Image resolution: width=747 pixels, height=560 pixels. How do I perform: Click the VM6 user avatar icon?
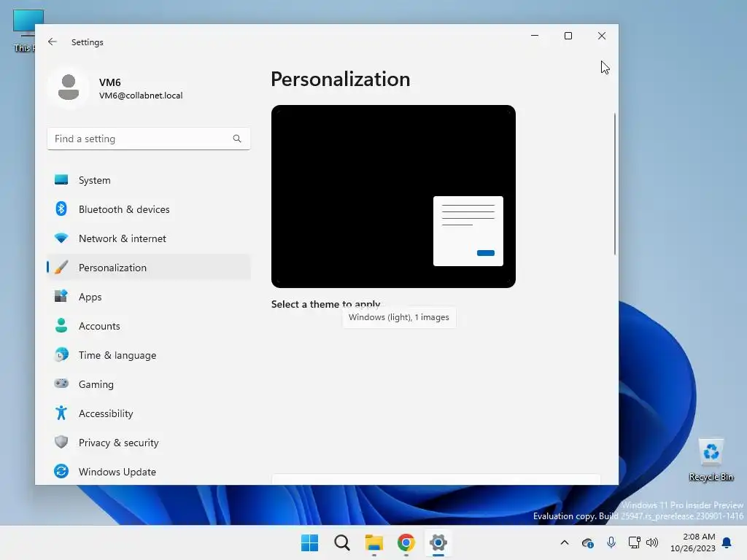tap(69, 87)
